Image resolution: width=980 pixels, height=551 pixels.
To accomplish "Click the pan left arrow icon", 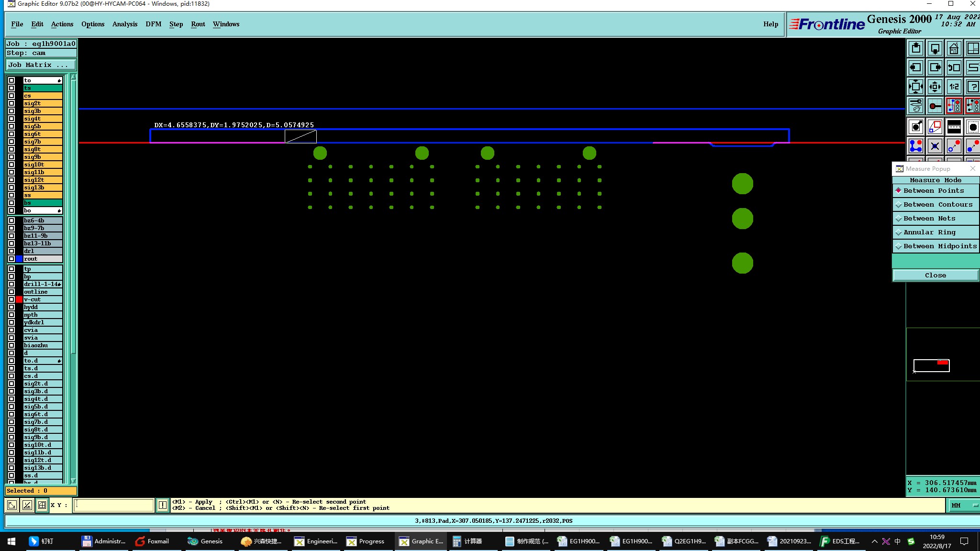I will (915, 67).
